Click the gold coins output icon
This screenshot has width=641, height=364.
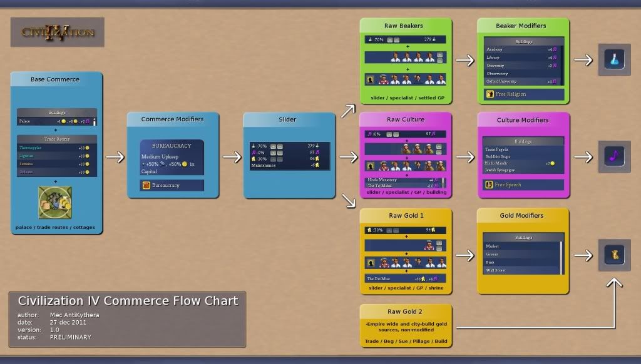(x=614, y=255)
